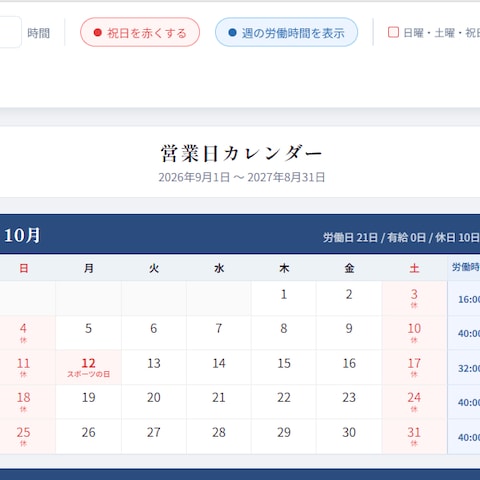Select October 1 in the calendar
Screen dimensions: 480x480
[284, 298]
